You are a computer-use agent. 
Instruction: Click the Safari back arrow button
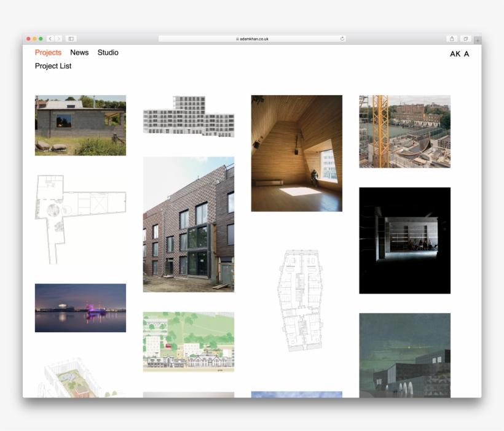pyautogui.click(x=50, y=39)
